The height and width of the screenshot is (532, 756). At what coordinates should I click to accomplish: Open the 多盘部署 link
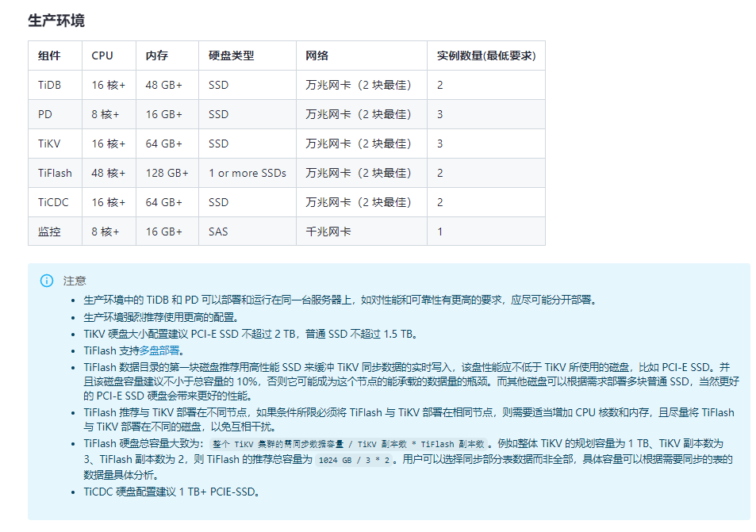(x=159, y=350)
